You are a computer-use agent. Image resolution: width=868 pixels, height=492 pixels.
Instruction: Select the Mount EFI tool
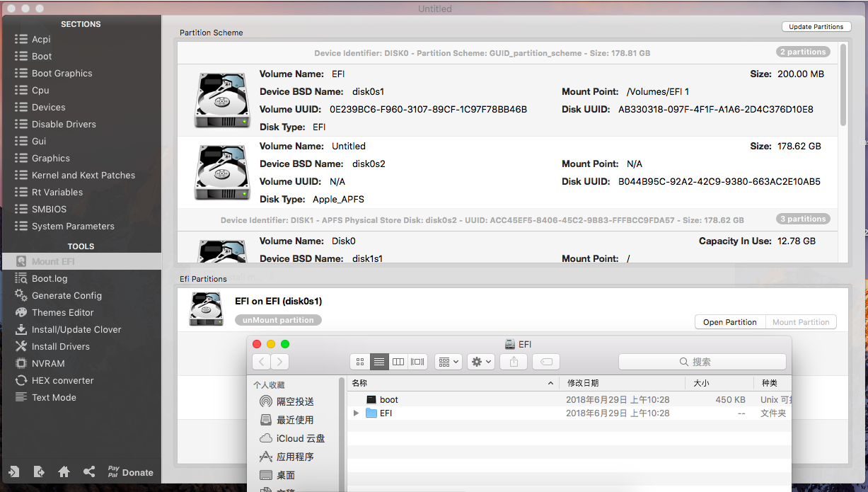tap(81, 261)
